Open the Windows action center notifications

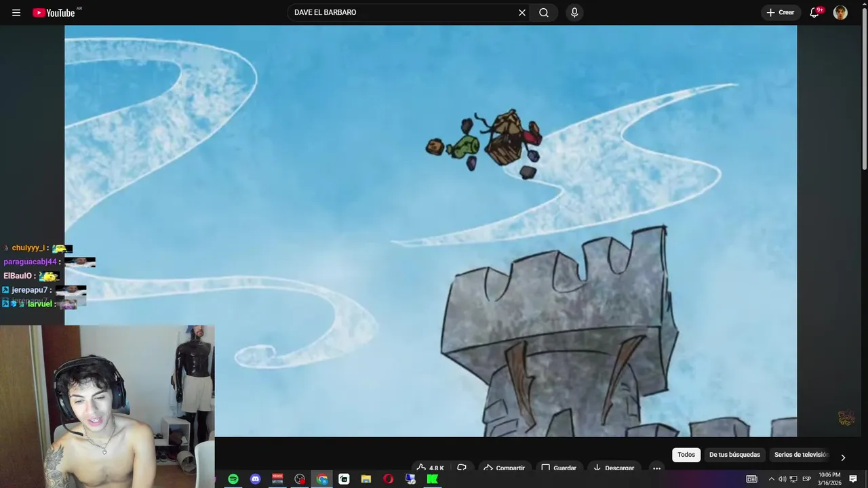pos(853,479)
